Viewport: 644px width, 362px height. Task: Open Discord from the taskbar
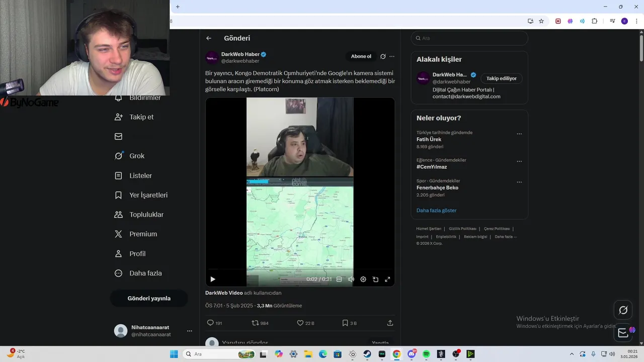pyautogui.click(x=412, y=354)
